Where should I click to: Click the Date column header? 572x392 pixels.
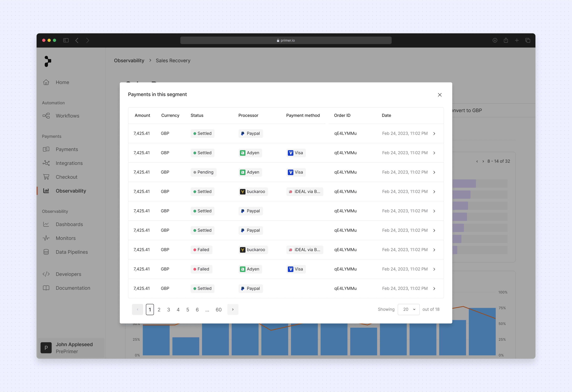(x=386, y=115)
